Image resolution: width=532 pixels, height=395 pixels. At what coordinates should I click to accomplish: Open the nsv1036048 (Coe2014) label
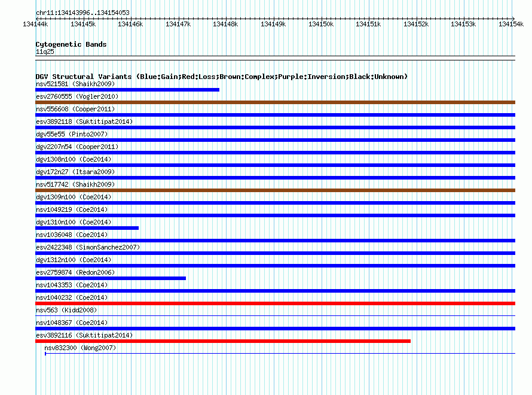(x=72, y=235)
